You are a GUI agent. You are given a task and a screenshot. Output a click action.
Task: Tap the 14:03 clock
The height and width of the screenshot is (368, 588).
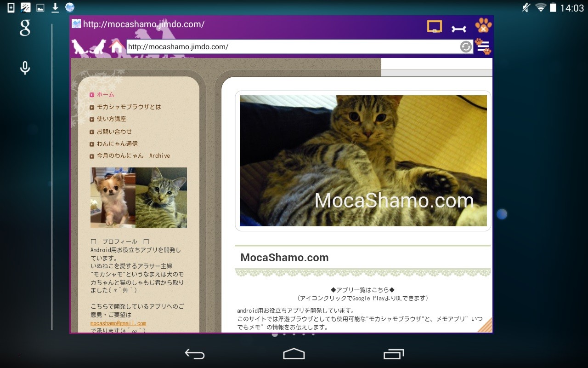coord(572,8)
